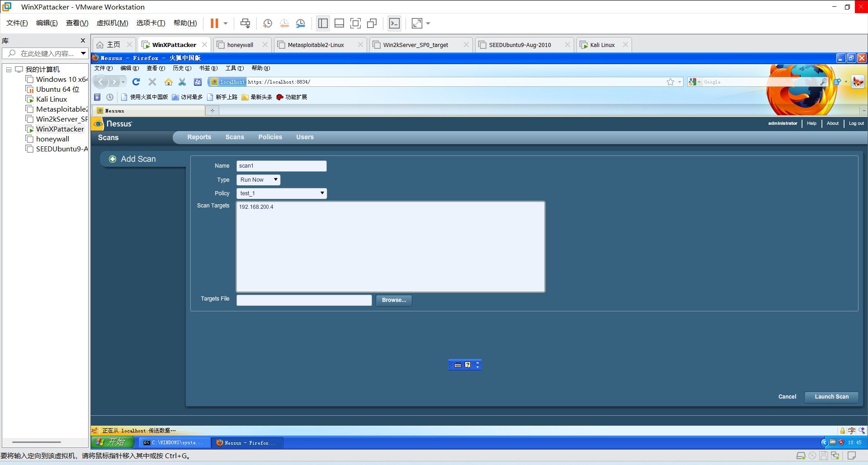Open the Policy dropdown showing test_1
Image resolution: width=868 pixels, height=465 pixels.
281,193
